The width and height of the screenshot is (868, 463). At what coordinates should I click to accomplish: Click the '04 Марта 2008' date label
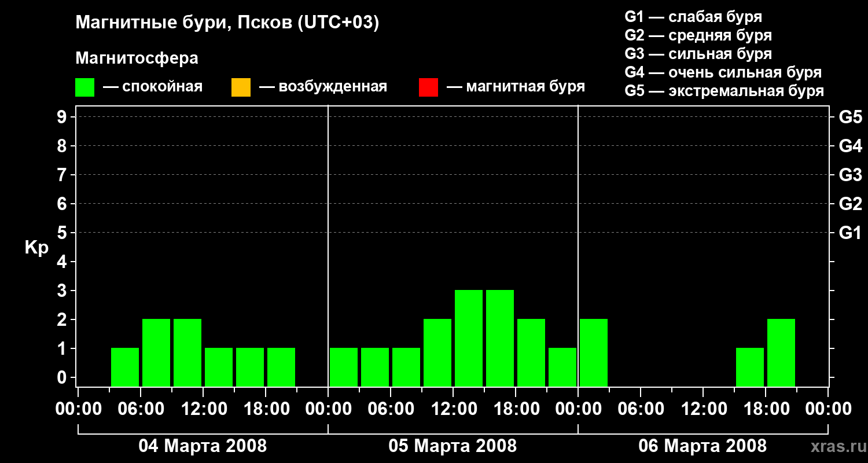(x=203, y=446)
